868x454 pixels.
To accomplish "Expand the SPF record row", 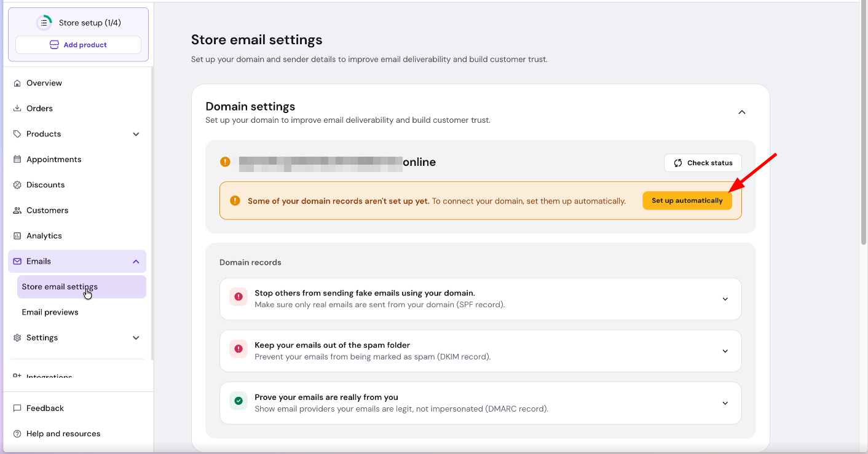I will pos(725,299).
